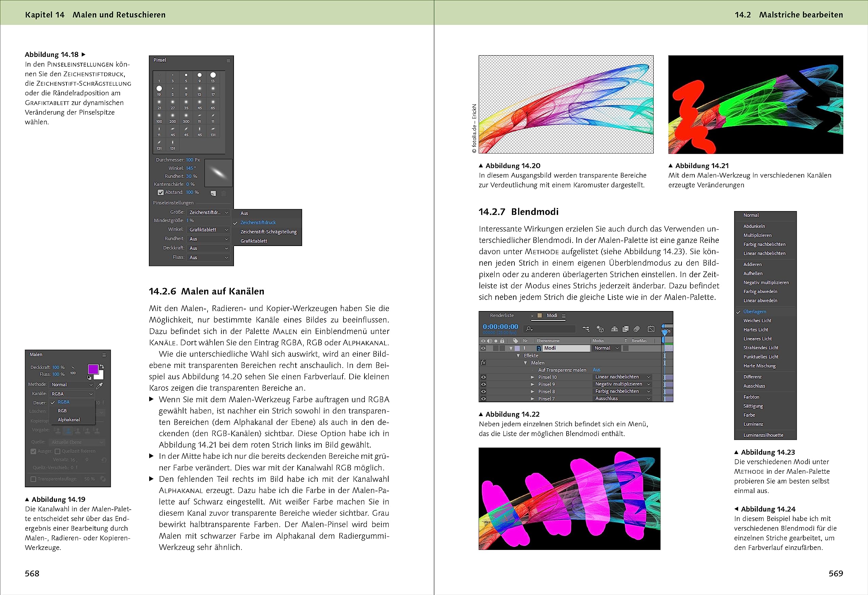
Task: Click the Malen Deckkraft value 100 %
Action: pos(58,367)
